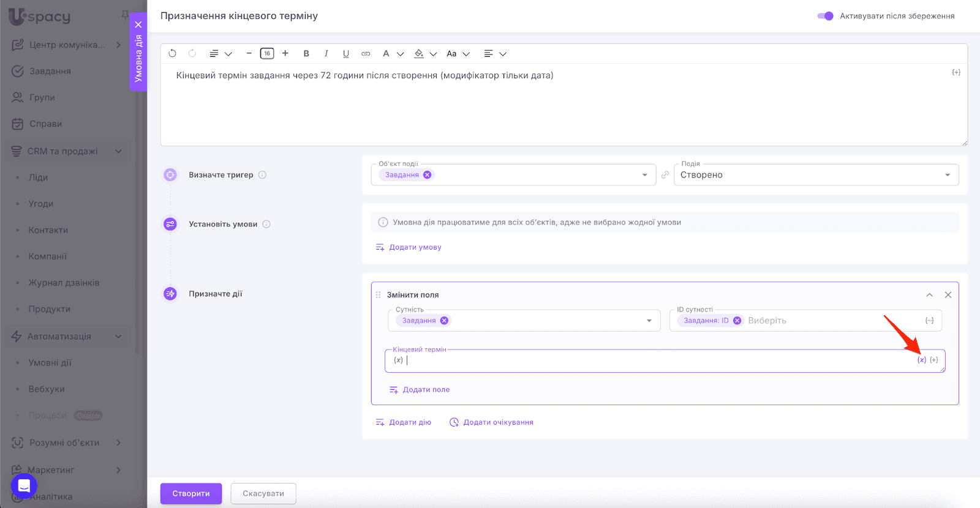
Task: Toggle Активувати після збереження switch
Action: click(825, 16)
